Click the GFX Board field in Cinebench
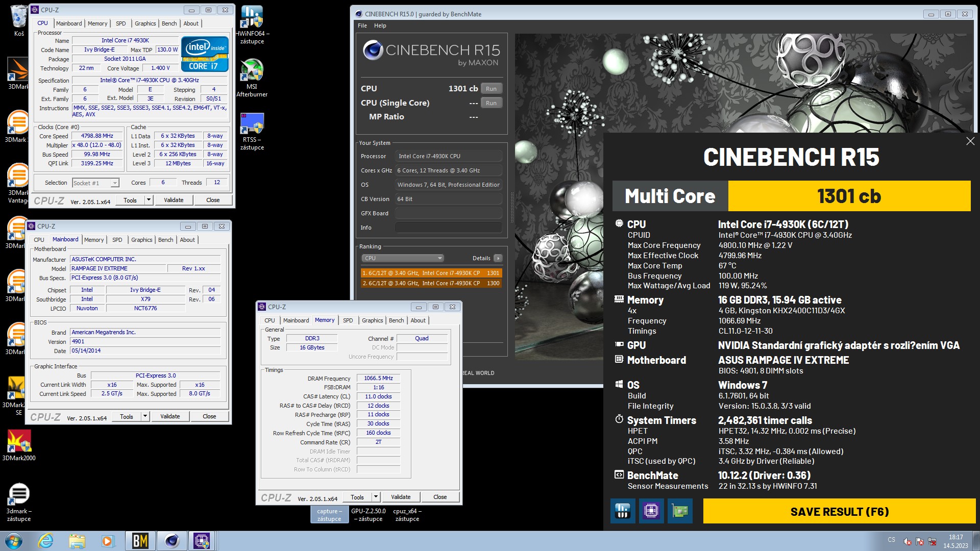Viewport: 980px width, 551px height. (448, 213)
